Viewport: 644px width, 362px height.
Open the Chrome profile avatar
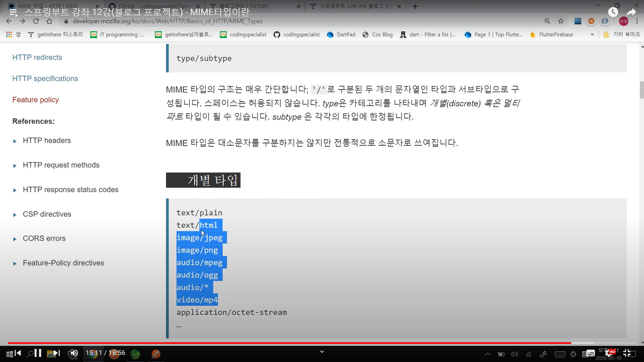(624, 21)
